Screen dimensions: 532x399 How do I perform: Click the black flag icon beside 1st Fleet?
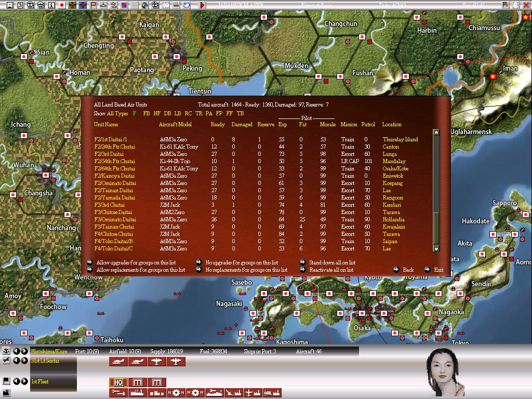[6, 381]
